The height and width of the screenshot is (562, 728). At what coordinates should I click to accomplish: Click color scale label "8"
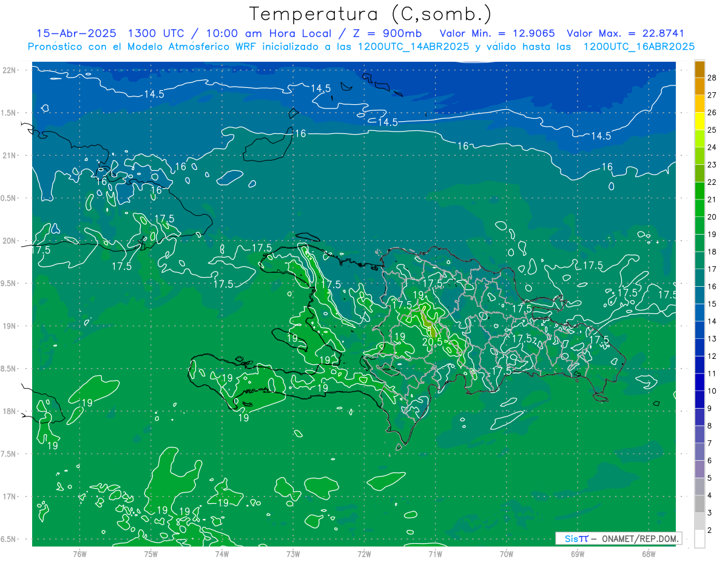pyautogui.click(x=710, y=426)
